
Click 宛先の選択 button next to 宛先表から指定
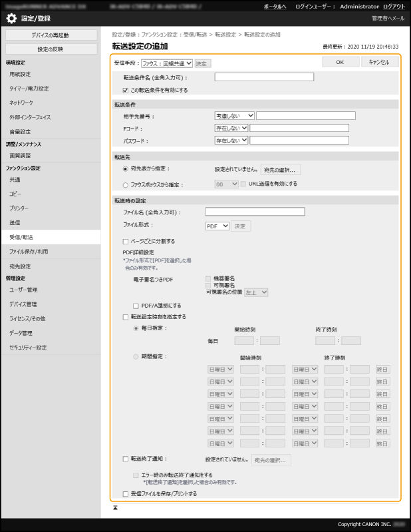tap(280, 170)
